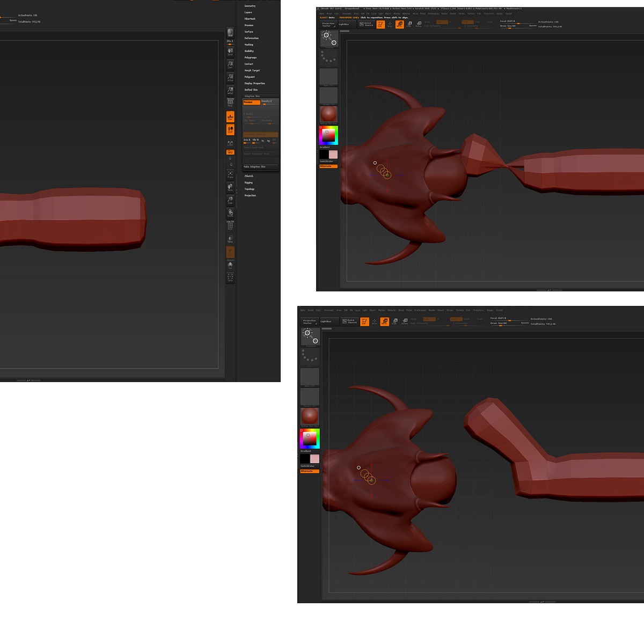The height and width of the screenshot is (644, 644).
Task: Click the BPR render icon in left screenshot
Action: (230, 33)
